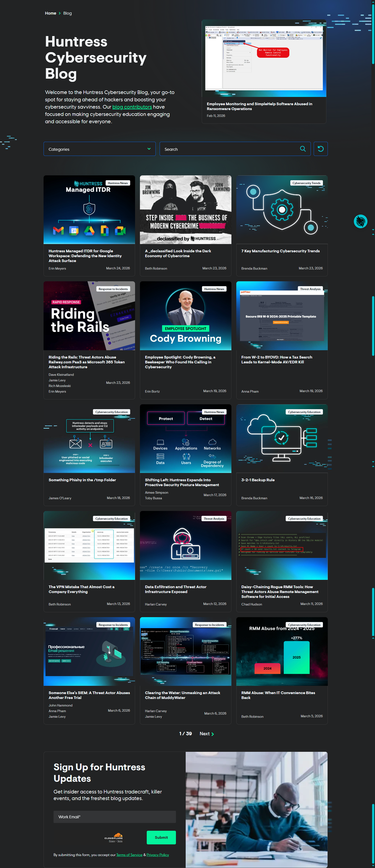The image size is (375, 868).
Task: Click the reset filters refresh icon
Action: pos(320,149)
